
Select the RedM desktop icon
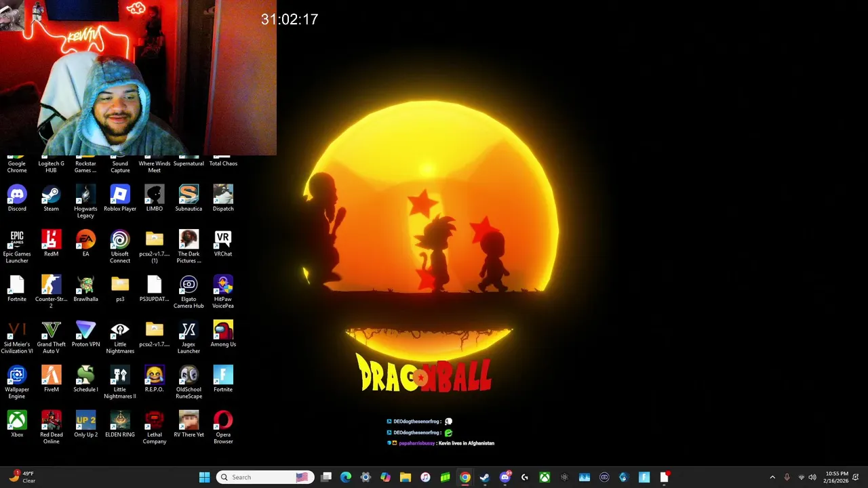coord(51,244)
